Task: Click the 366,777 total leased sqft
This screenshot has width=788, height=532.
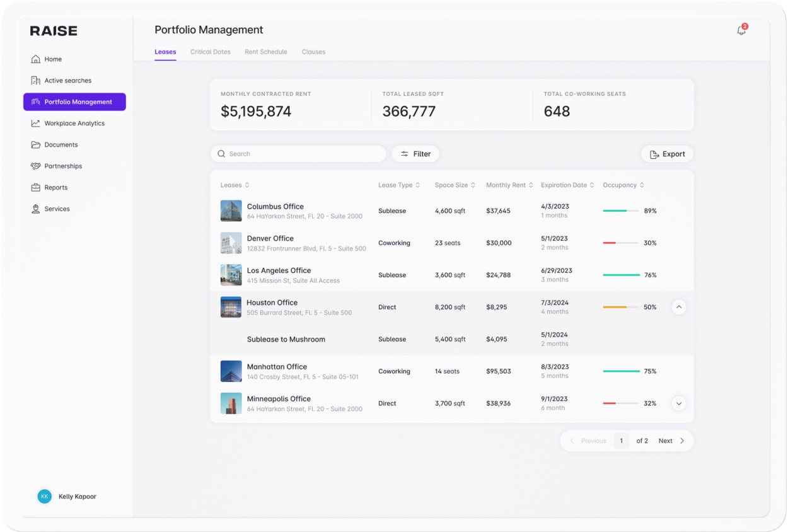Action: [x=408, y=112]
